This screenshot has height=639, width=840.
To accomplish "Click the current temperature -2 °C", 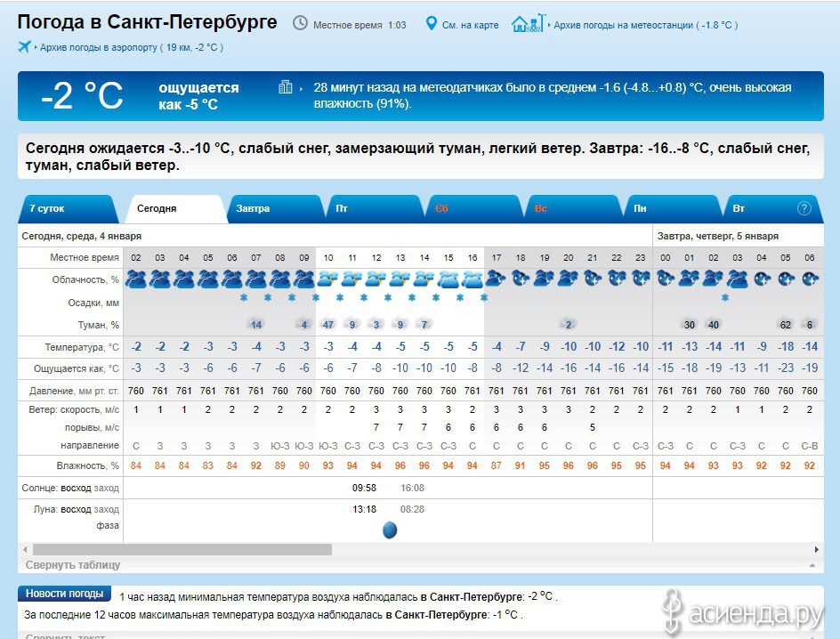I will 82,95.
